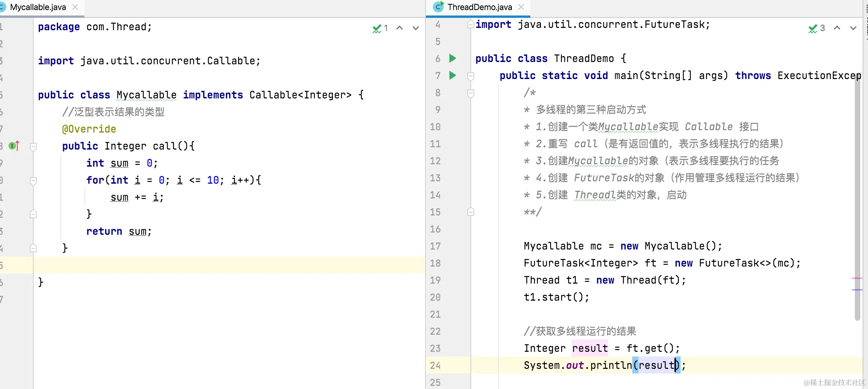
Task: Collapse main method fold marker on line 7
Action: [471, 76]
